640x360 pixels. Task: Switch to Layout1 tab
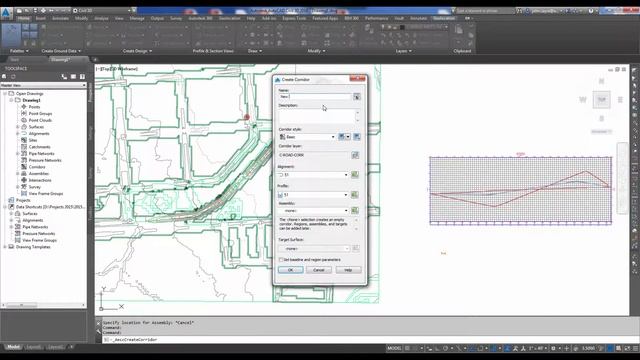point(33,347)
